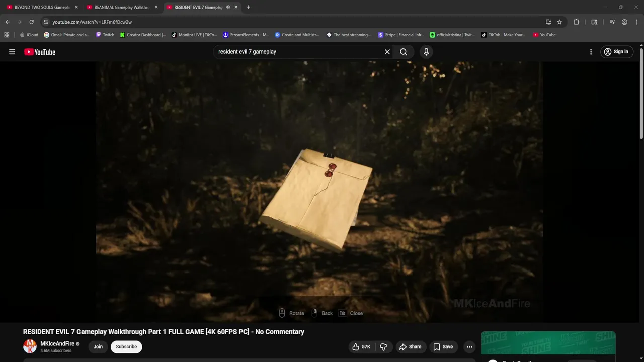Switch to the REANIMAL Gameplay Walkthrough tab
Screen dimensions: 644x362
tap(122, 7)
